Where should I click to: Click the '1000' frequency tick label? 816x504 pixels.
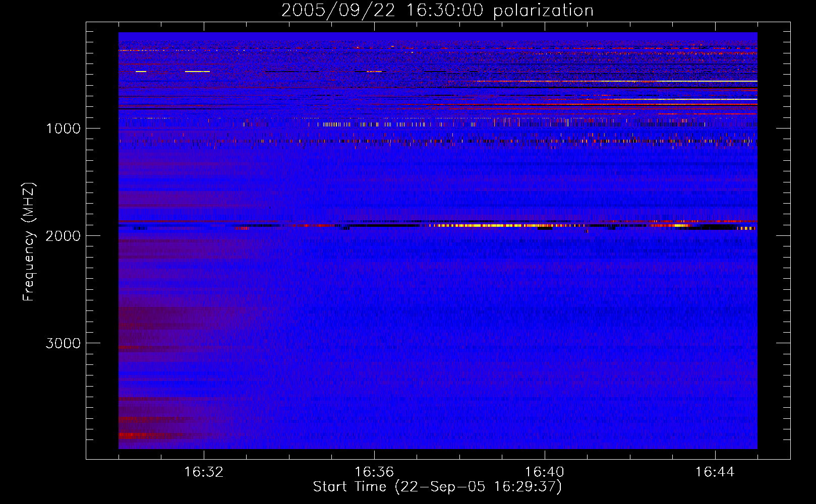(64, 129)
